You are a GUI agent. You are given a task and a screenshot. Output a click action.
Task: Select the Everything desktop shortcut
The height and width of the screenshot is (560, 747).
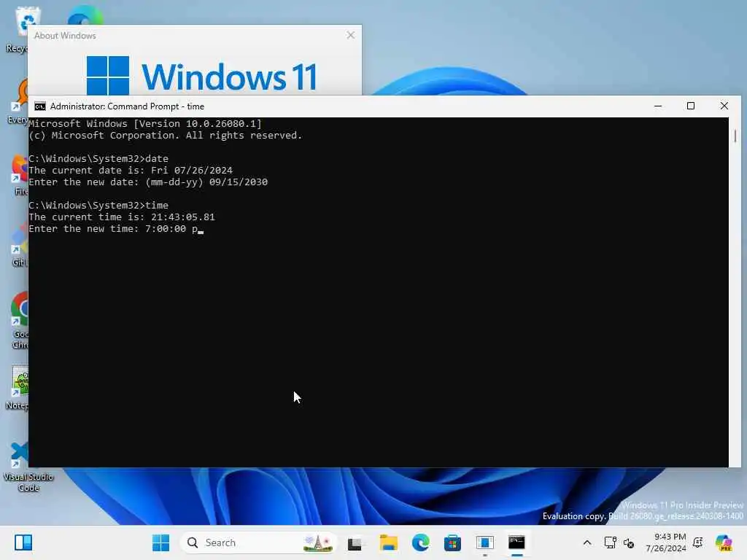pyautogui.click(x=18, y=102)
